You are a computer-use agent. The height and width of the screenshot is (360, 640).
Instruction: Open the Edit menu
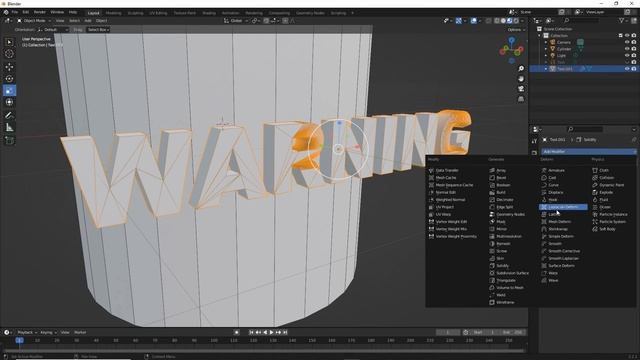pyautogui.click(x=26, y=12)
